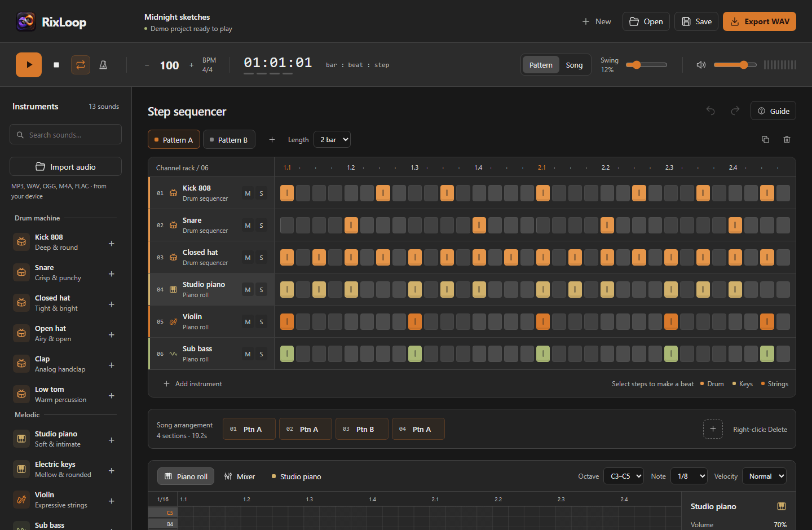Create a New project
Screen dimensions: 812x530
click(597, 21)
